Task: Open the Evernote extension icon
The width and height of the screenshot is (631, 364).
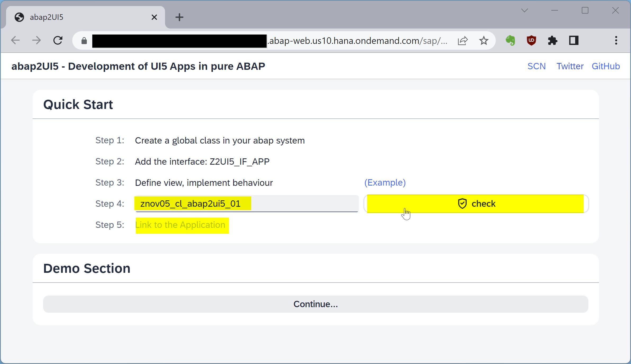Action: tap(510, 40)
